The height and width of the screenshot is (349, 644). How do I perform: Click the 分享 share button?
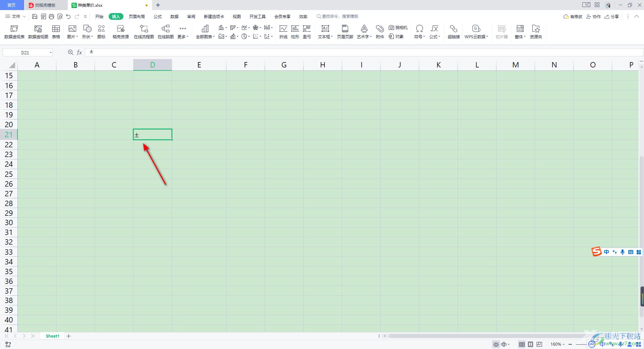(611, 16)
